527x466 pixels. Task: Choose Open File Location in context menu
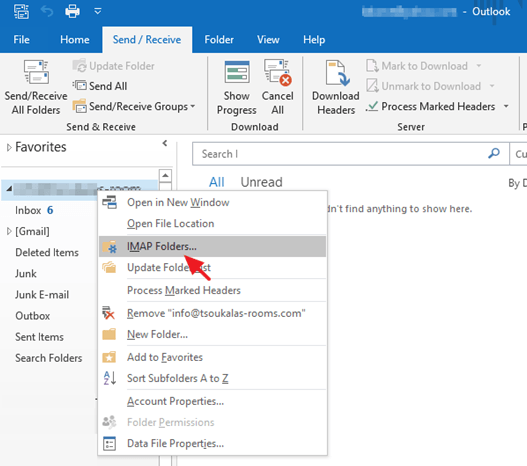pyautogui.click(x=212, y=223)
